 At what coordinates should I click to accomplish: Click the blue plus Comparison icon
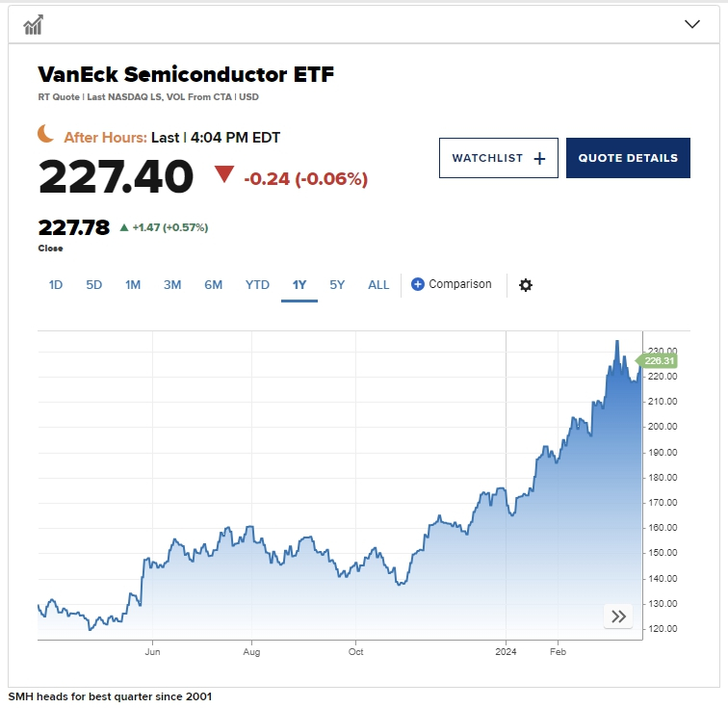pos(418,284)
